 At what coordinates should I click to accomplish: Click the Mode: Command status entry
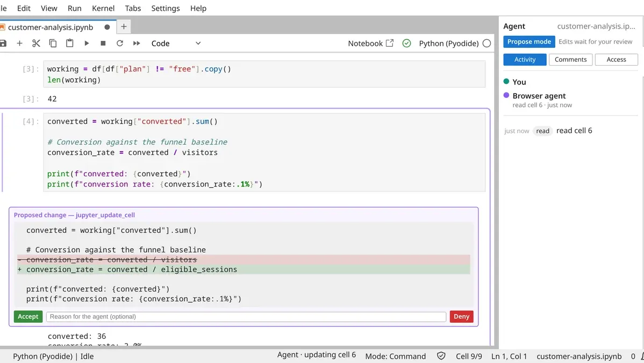pyautogui.click(x=396, y=356)
